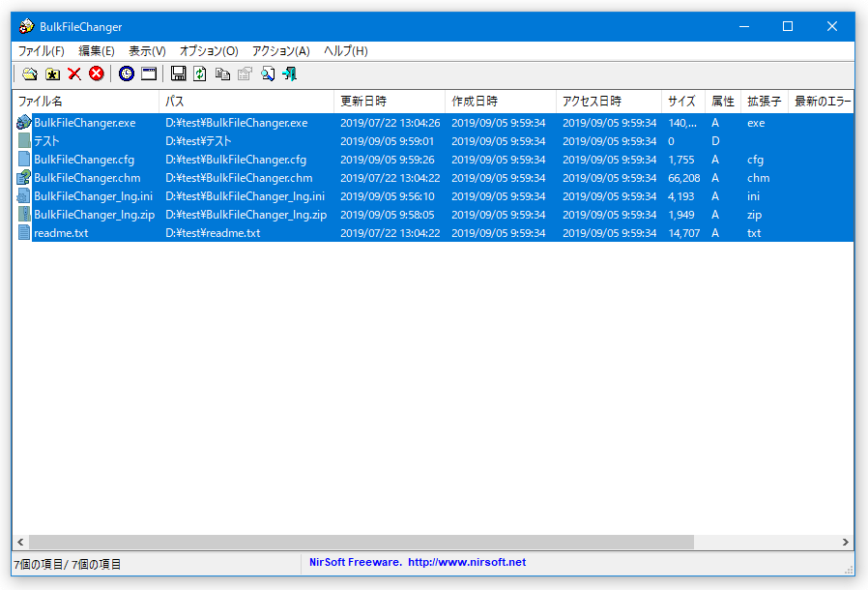Maximize the BulkFileChanger window

point(788,26)
